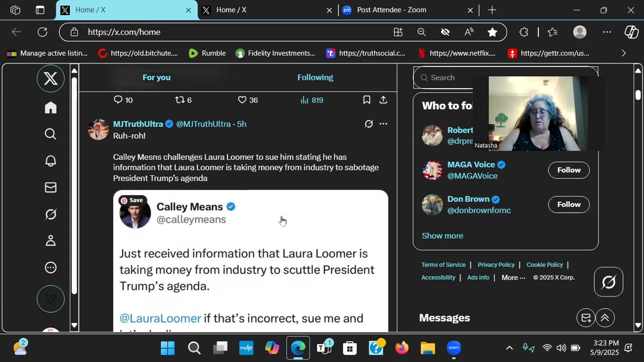
Task: View analytics showing 819 views
Action: click(x=311, y=100)
